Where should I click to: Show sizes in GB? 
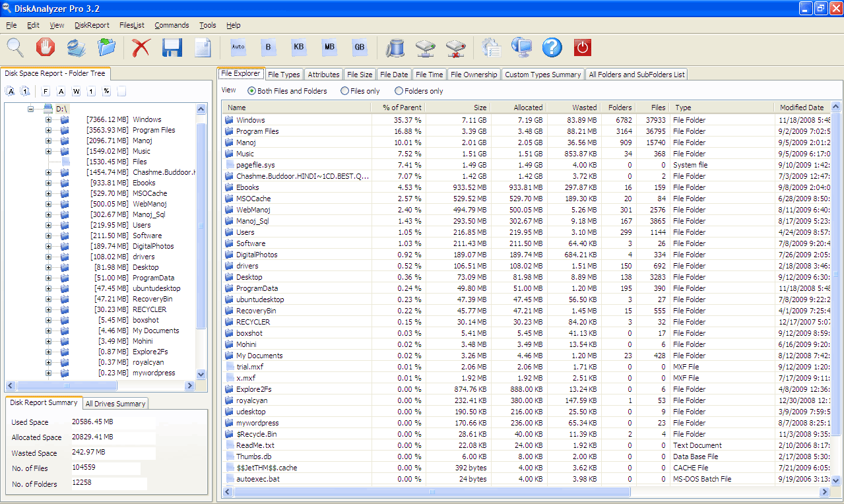360,47
